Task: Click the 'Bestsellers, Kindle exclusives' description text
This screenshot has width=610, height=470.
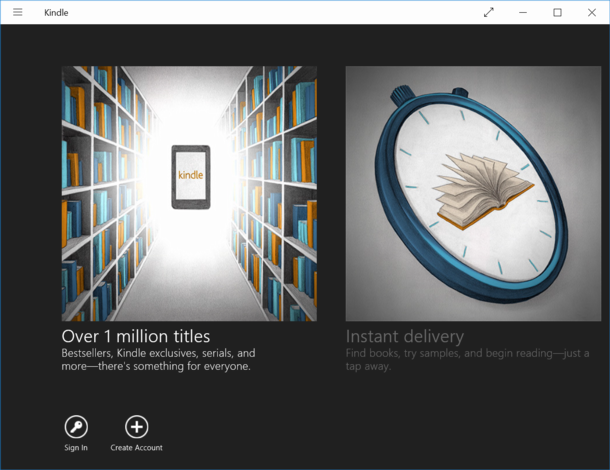Action: [158, 360]
